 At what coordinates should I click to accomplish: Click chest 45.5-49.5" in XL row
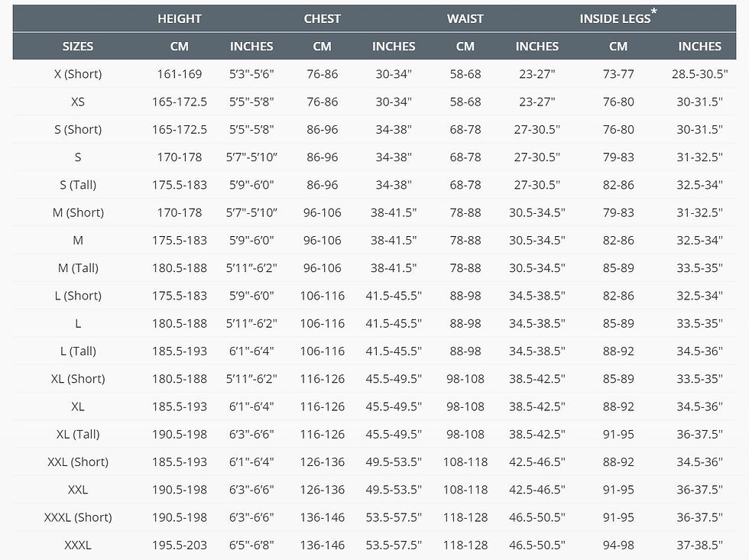point(394,406)
